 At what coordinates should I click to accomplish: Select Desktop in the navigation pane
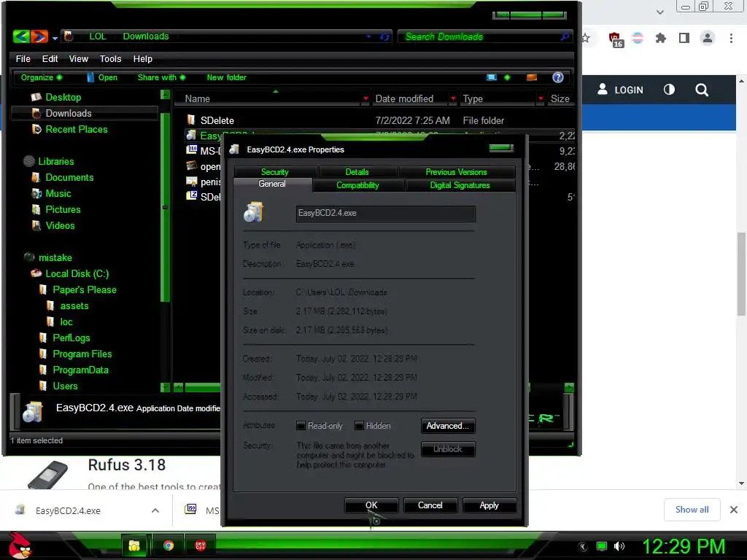tap(63, 97)
